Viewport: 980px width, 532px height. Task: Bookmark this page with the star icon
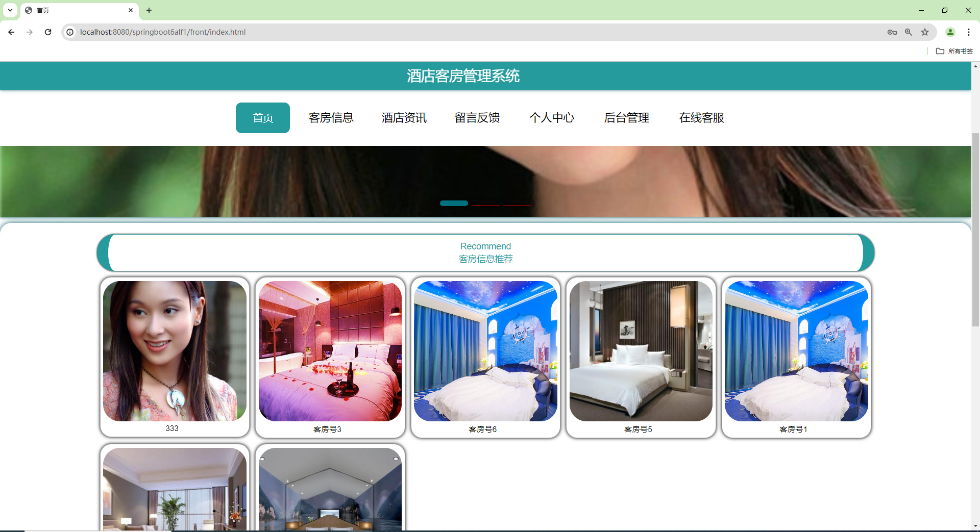(x=925, y=32)
